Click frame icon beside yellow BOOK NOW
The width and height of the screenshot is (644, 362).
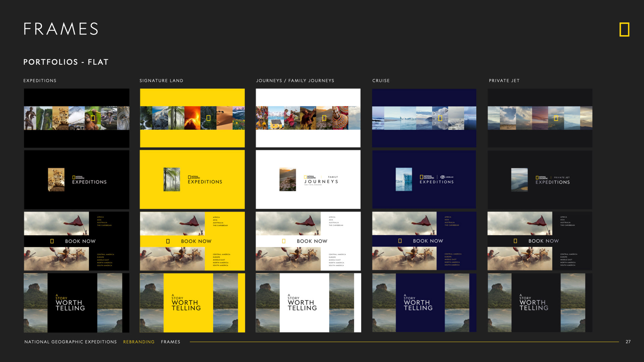(168, 241)
